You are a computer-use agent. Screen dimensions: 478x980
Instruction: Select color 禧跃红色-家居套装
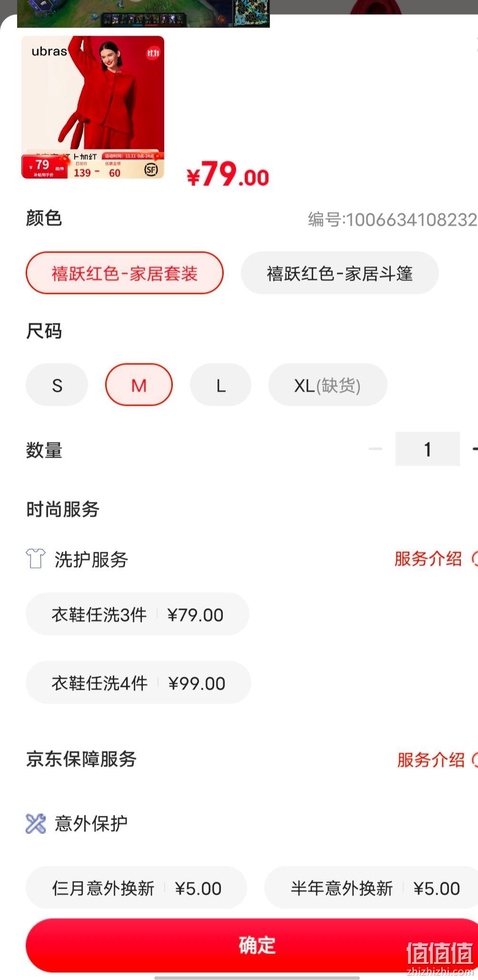coord(125,273)
